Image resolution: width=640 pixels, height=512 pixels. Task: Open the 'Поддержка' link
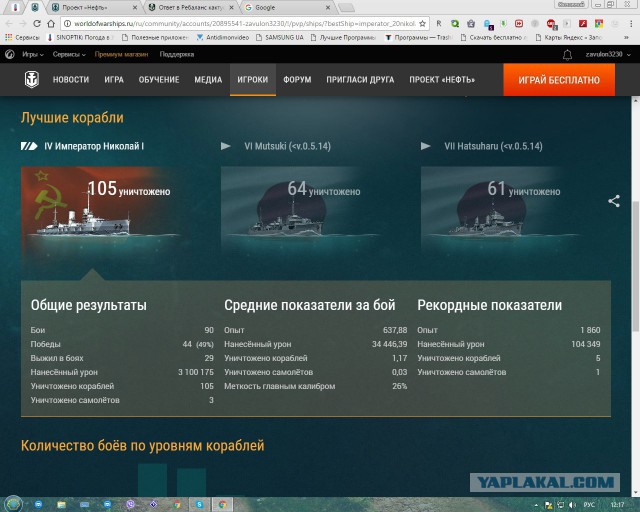pos(177,54)
